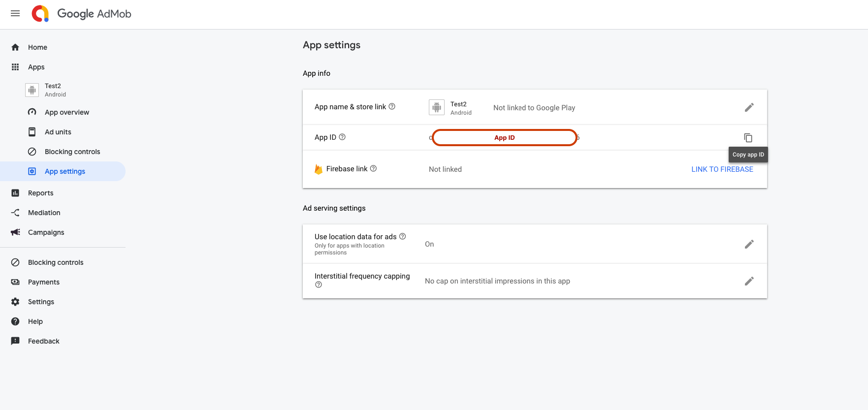Open help for App ID field
Viewport: 868px width, 410px height.
[x=342, y=137]
